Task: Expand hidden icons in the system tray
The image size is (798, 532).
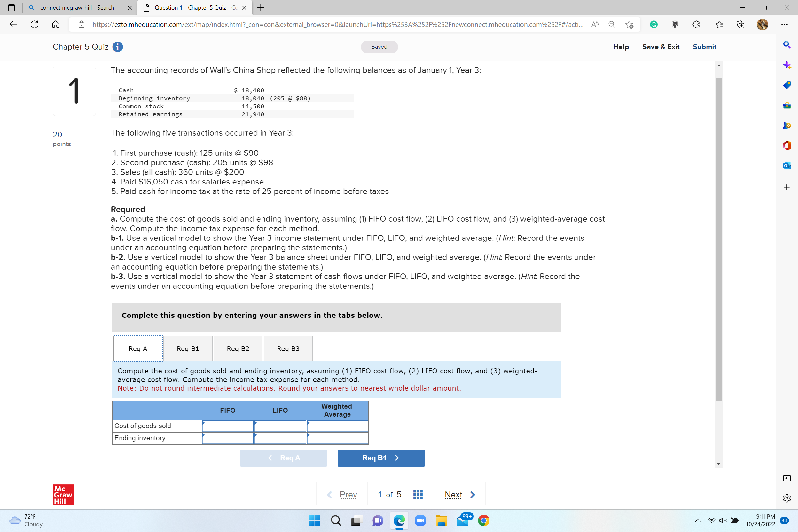Action: [698, 520]
